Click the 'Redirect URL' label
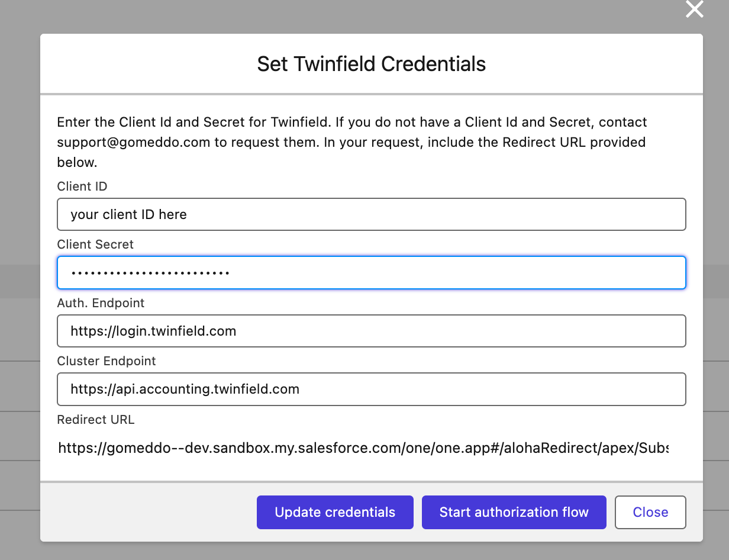This screenshot has height=560, width=729. pos(96,420)
